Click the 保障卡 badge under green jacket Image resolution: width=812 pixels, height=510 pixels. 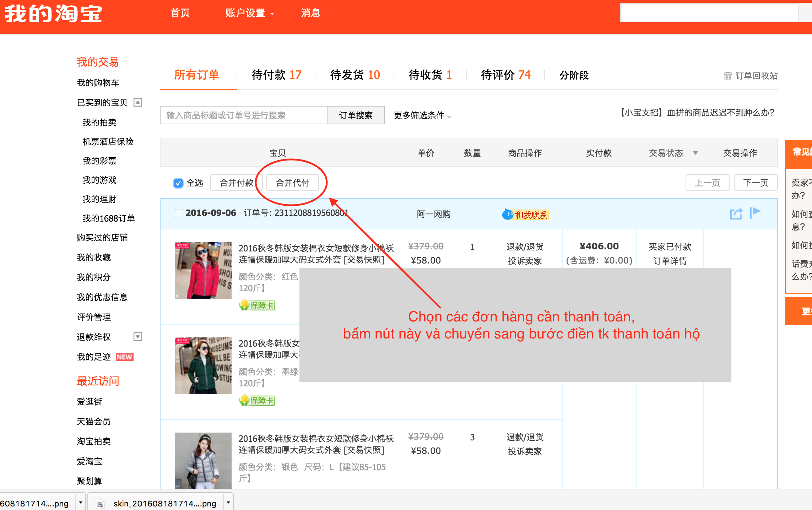point(257,400)
